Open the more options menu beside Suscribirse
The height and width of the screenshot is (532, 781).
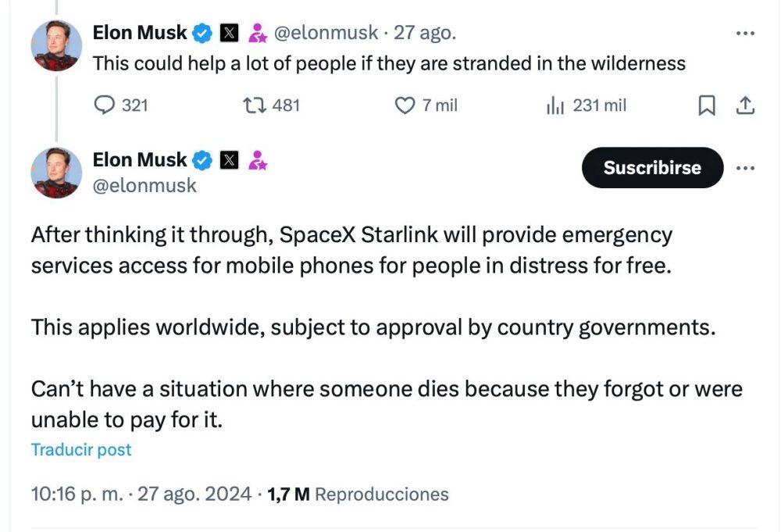pos(745,168)
